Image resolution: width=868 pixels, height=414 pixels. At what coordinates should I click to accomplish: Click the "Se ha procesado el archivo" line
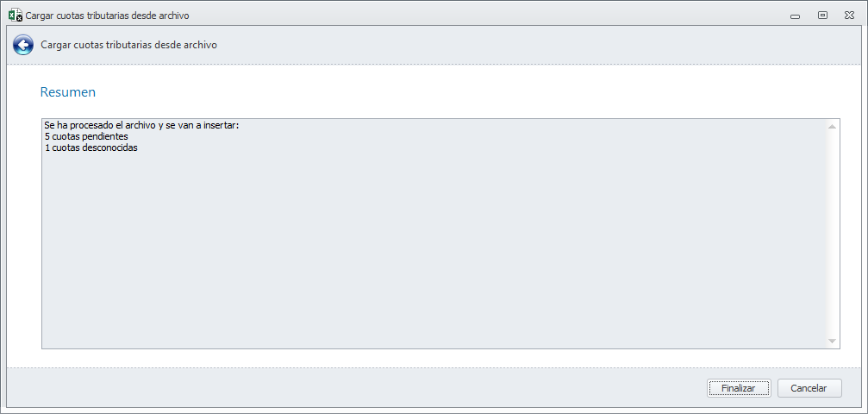coord(141,126)
